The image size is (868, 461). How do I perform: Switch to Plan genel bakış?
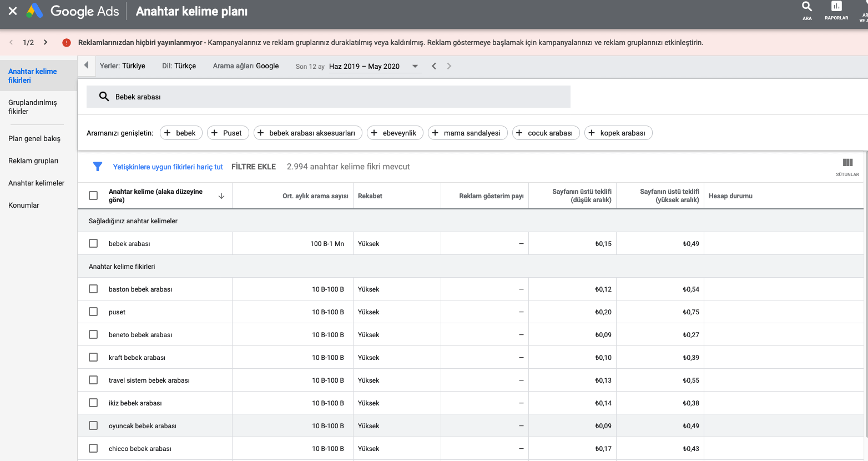coord(34,139)
